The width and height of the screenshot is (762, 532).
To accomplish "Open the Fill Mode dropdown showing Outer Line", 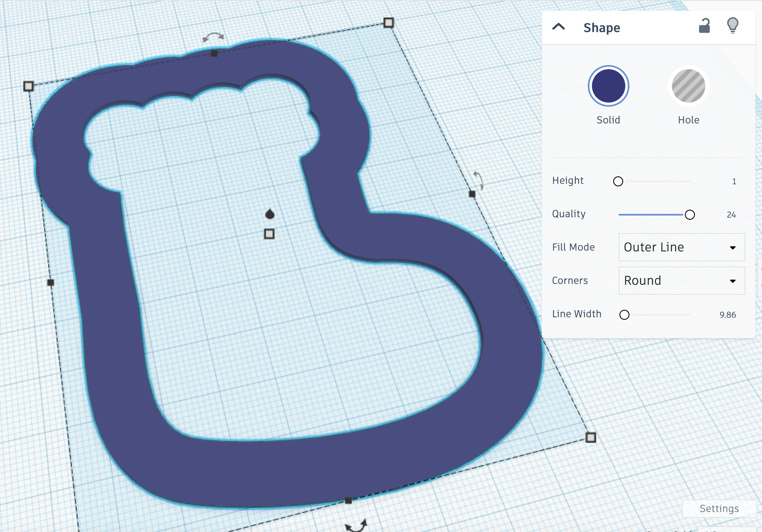I will [681, 247].
